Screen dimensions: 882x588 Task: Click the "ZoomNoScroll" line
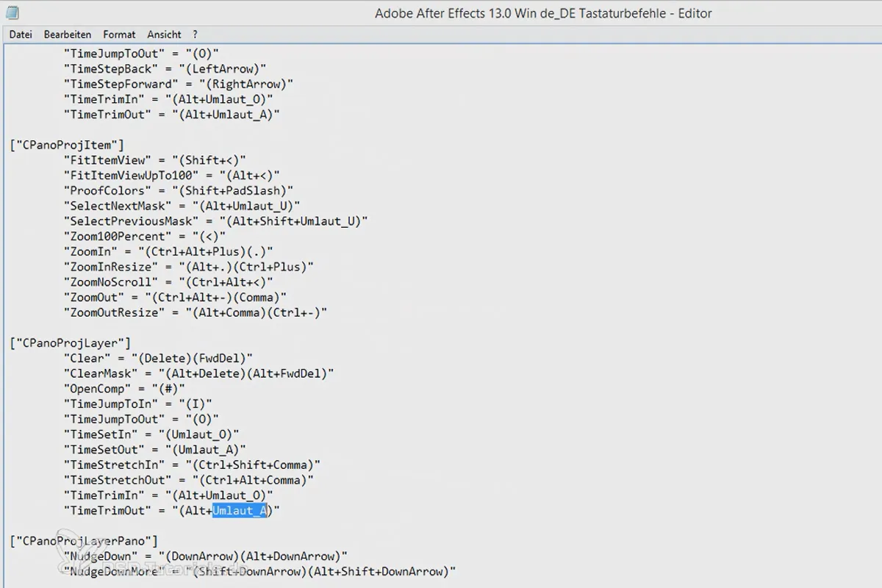pos(168,282)
